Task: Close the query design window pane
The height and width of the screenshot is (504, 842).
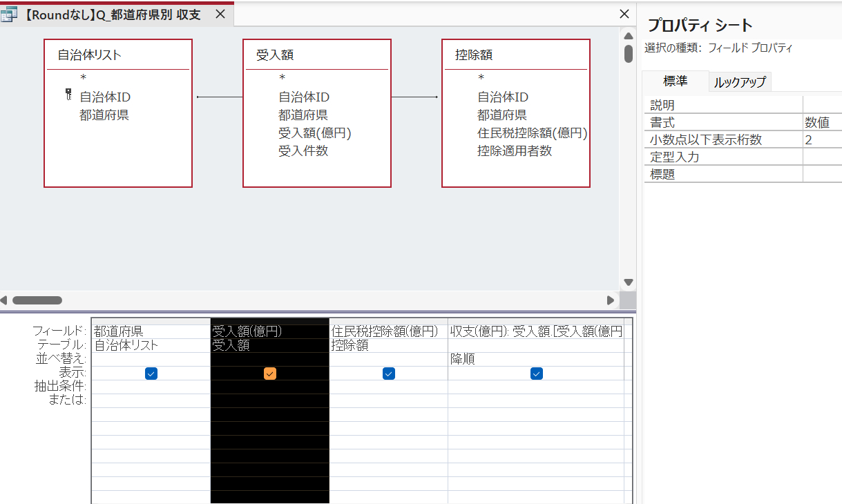Action: (624, 14)
